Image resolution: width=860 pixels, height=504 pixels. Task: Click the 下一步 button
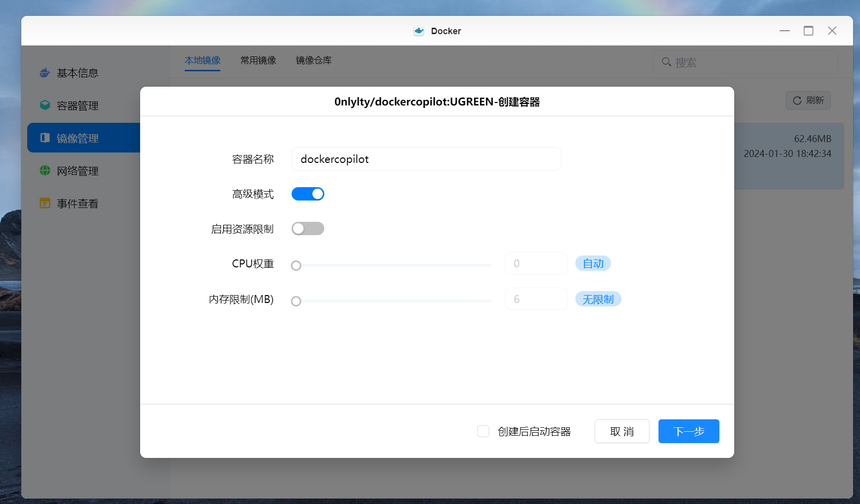click(x=689, y=431)
